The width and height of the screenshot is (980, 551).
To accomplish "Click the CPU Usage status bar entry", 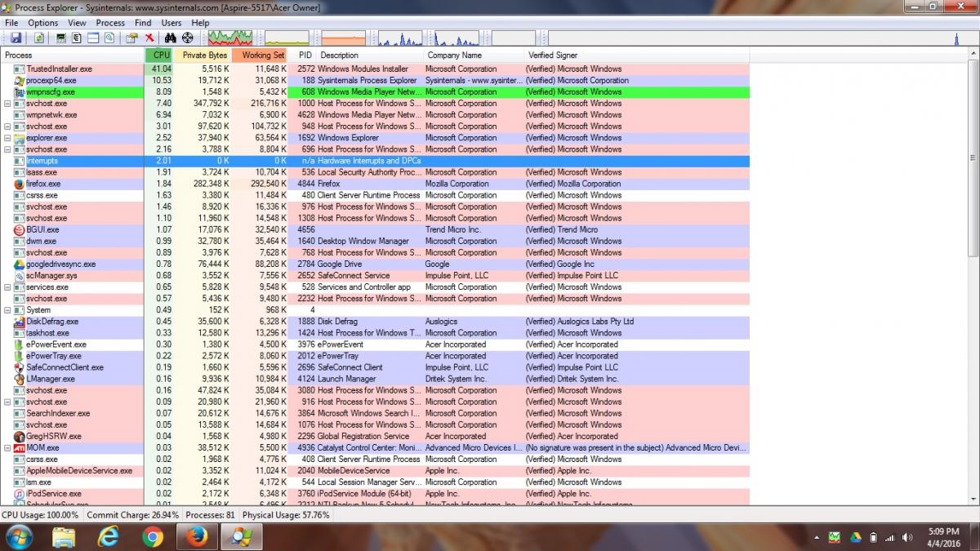I will click(x=40, y=515).
